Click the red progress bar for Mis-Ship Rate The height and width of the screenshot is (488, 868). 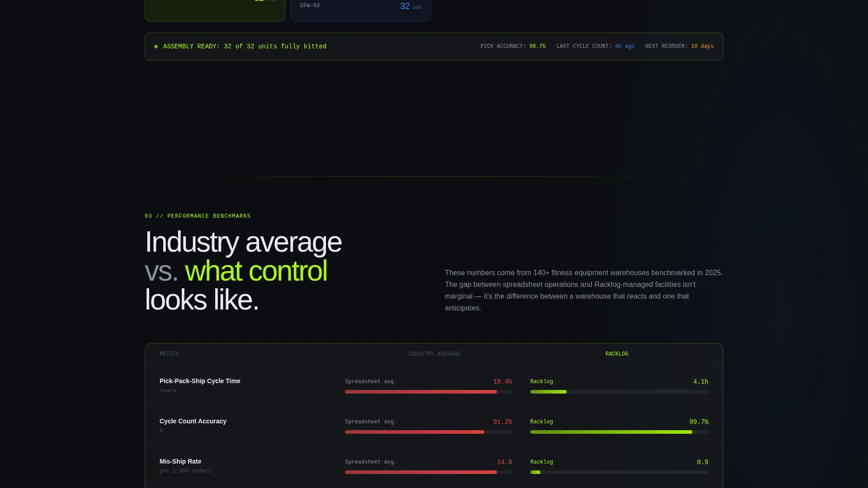(421, 472)
